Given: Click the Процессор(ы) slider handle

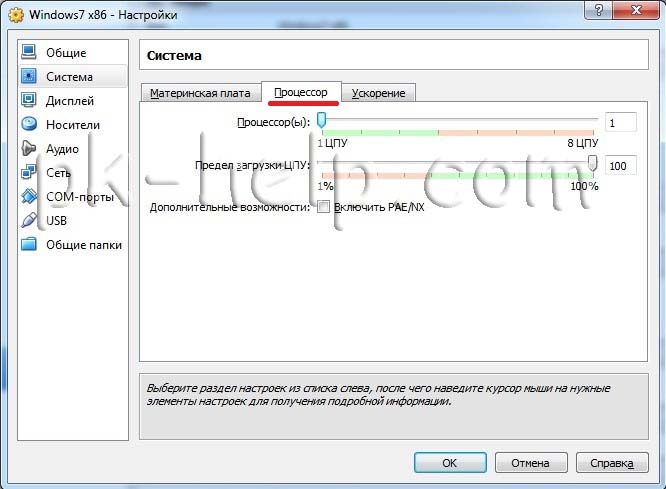Looking at the screenshot, I should point(322,120).
